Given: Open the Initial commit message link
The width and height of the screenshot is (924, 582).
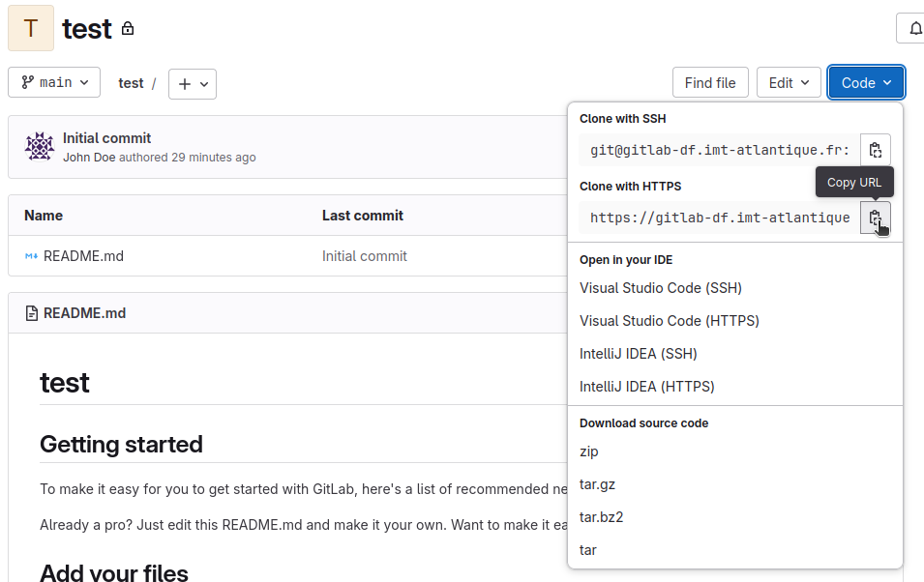Looking at the screenshot, I should coord(106,138).
